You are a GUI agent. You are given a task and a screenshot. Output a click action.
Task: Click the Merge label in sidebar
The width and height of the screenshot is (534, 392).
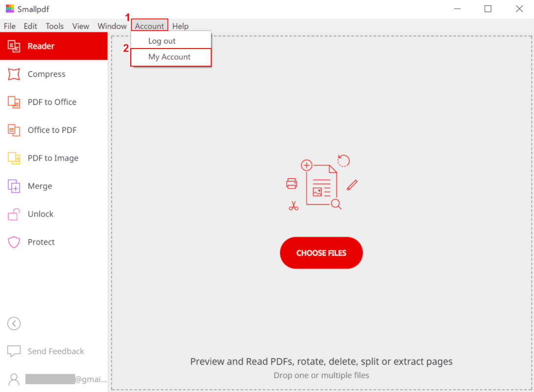tap(40, 186)
